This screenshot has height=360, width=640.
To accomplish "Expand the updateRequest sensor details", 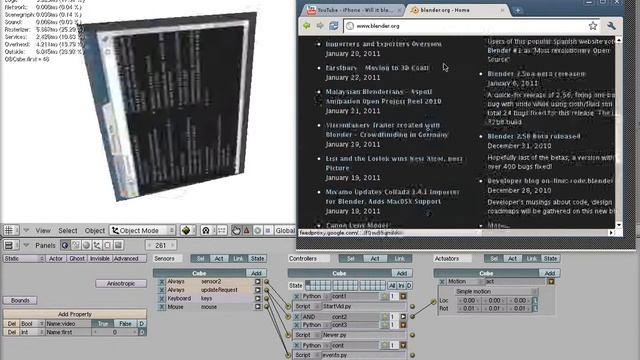I will pyautogui.click(x=258, y=290).
